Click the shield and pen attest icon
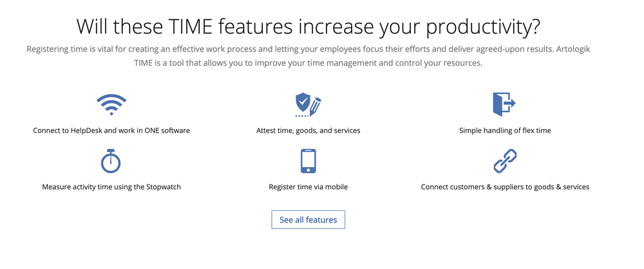644x269 pixels. click(308, 104)
